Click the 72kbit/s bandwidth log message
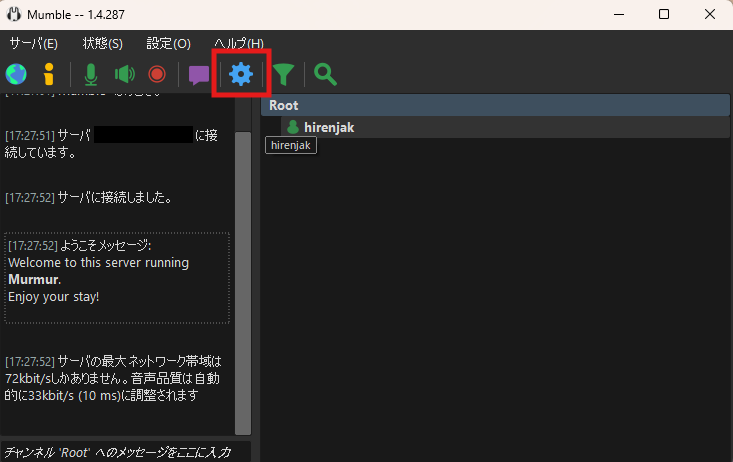Screen dimensions: 733x462 click(113, 378)
